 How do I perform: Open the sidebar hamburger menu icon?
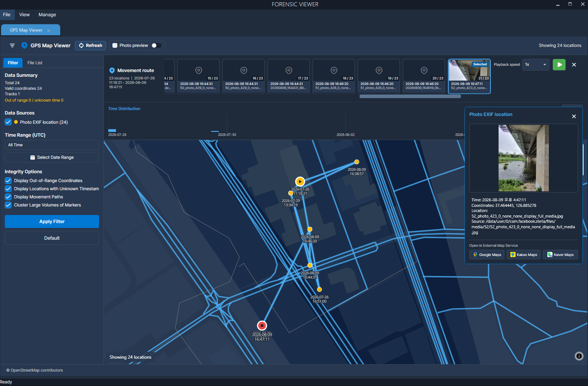pos(12,45)
